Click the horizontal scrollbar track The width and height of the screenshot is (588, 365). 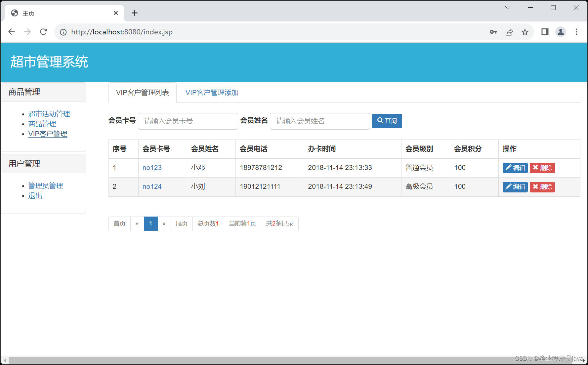294,360
